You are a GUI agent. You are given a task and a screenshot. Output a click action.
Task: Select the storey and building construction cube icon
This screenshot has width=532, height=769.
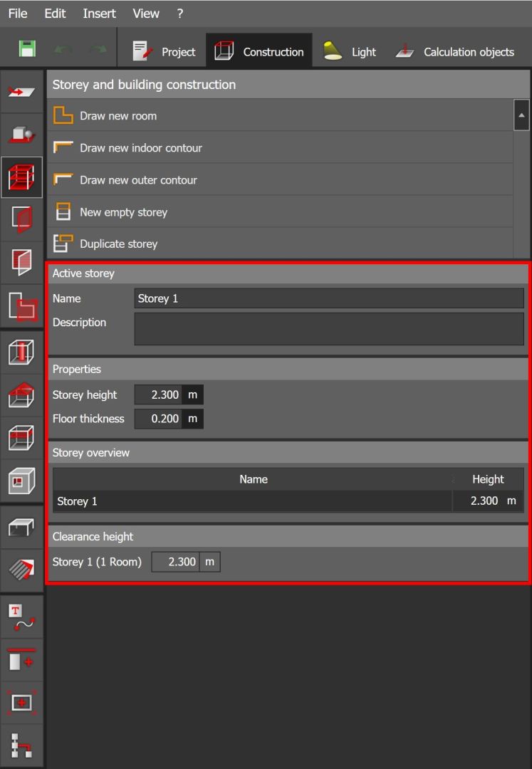pos(21,177)
